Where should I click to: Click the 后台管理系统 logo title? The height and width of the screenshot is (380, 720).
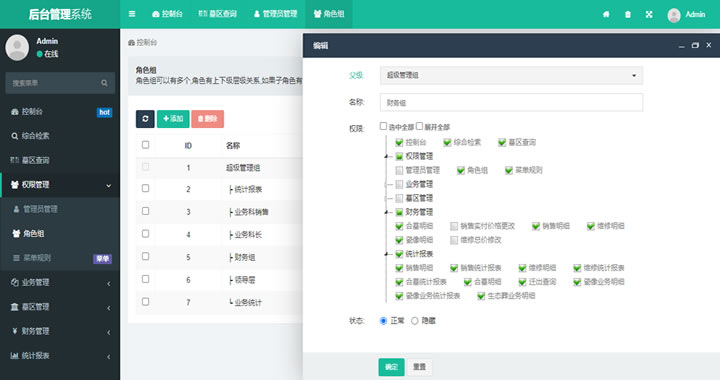point(60,14)
